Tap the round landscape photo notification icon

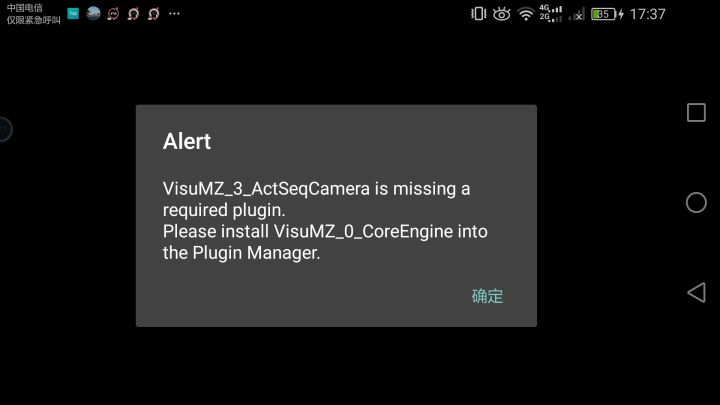tap(93, 14)
